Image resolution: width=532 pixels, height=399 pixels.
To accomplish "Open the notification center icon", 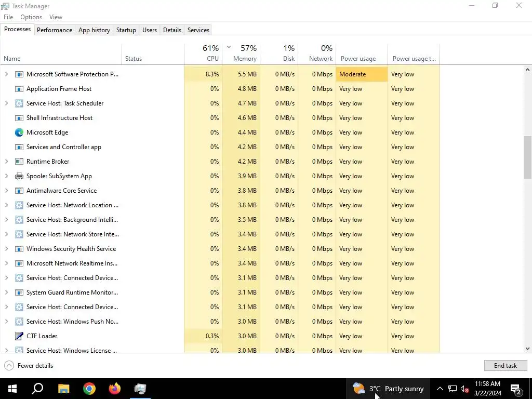I will pyautogui.click(x=516, y=389).
